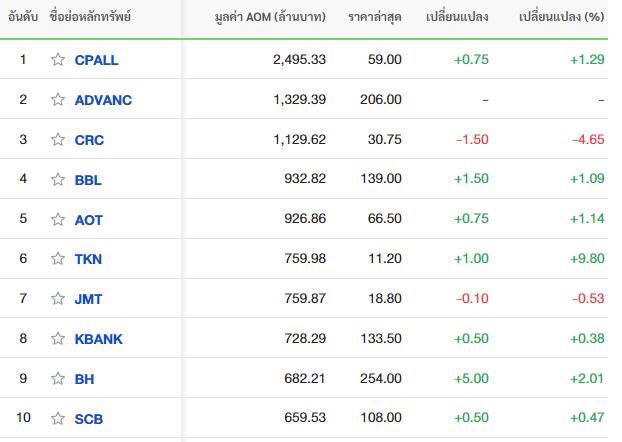Viewport: 622px width, 442px height.
Task: Open the CPALL stock link
Action: tap(96, 60)
